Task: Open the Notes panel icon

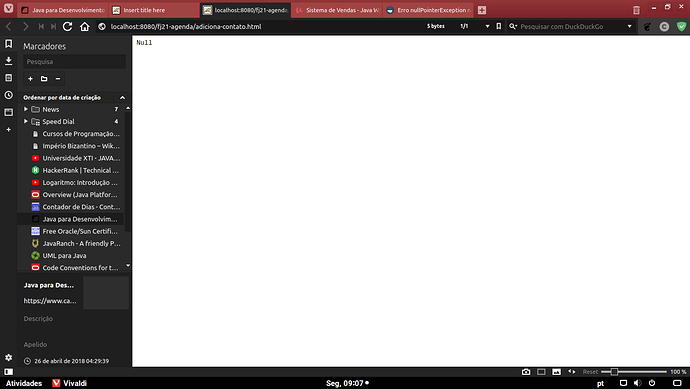Action: (8, 78)
